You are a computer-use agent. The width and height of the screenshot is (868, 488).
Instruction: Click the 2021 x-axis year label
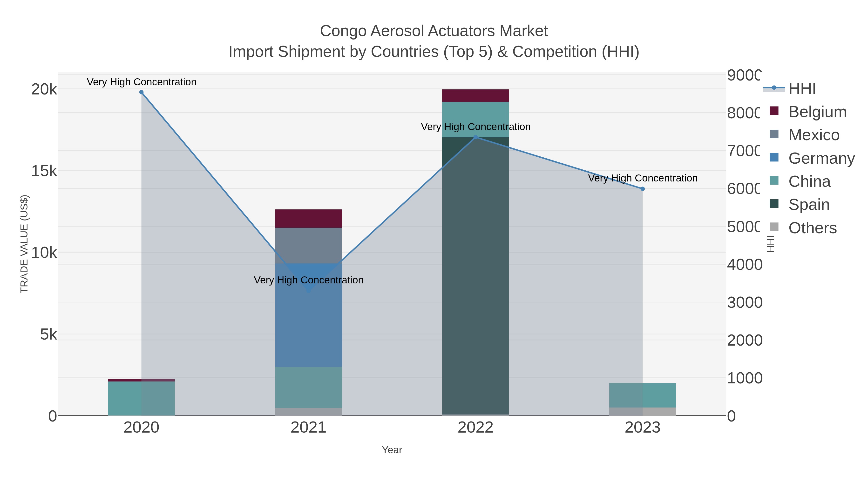pos(308,427)
